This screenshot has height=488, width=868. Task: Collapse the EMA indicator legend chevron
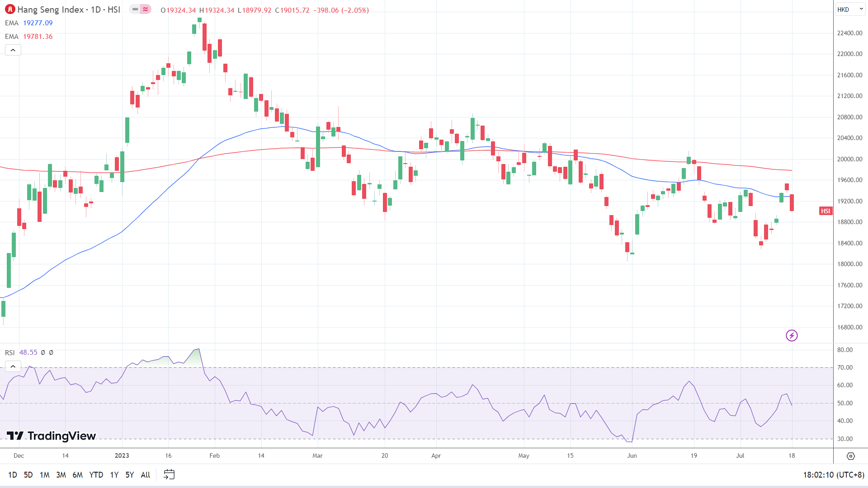point(13,50)
